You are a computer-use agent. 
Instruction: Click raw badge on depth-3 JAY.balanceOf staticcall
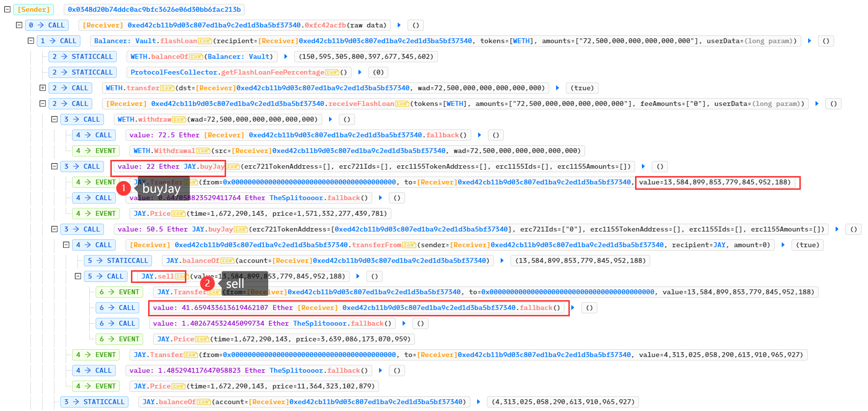click(x=204, y=402)
